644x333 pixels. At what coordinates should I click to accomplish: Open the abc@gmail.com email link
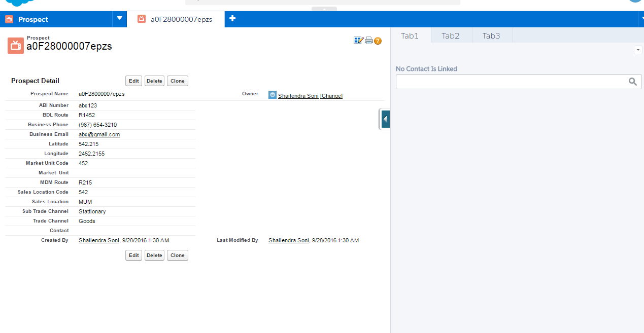99,134
